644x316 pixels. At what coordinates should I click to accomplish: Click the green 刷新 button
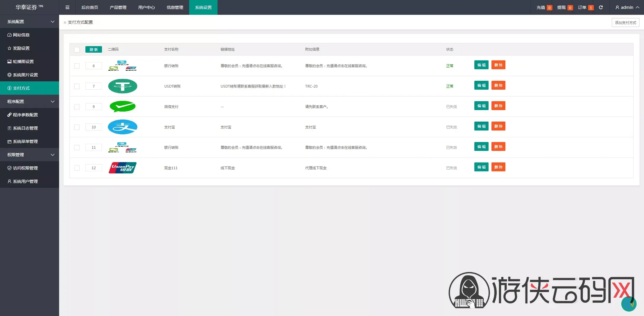tap(94, 49)
